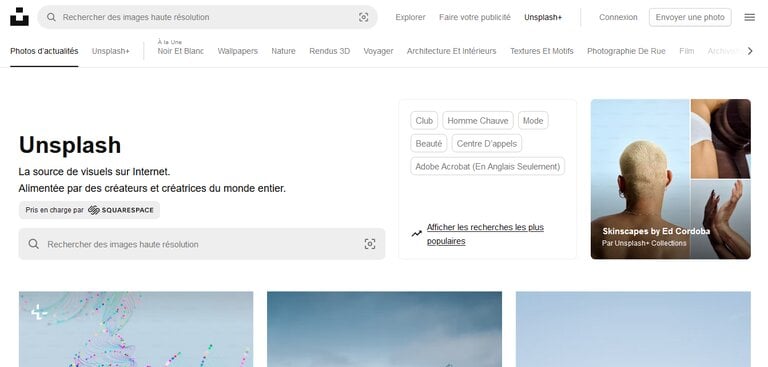
Task: Select the Rendus 3D category
Action: 330,51
